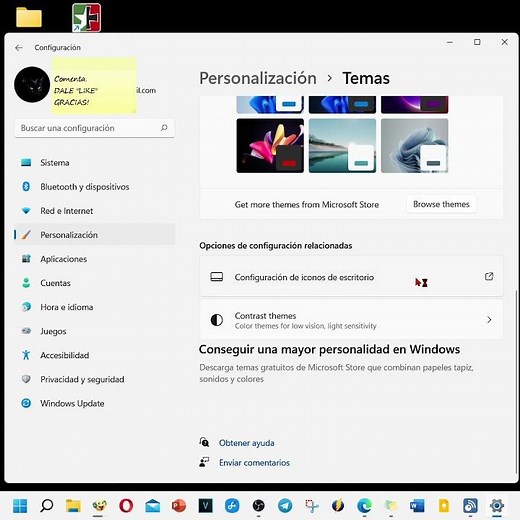This screenshot has width=520, height=520.
Task: Click the black cat profile picture
Action: (x=32, y=85)
